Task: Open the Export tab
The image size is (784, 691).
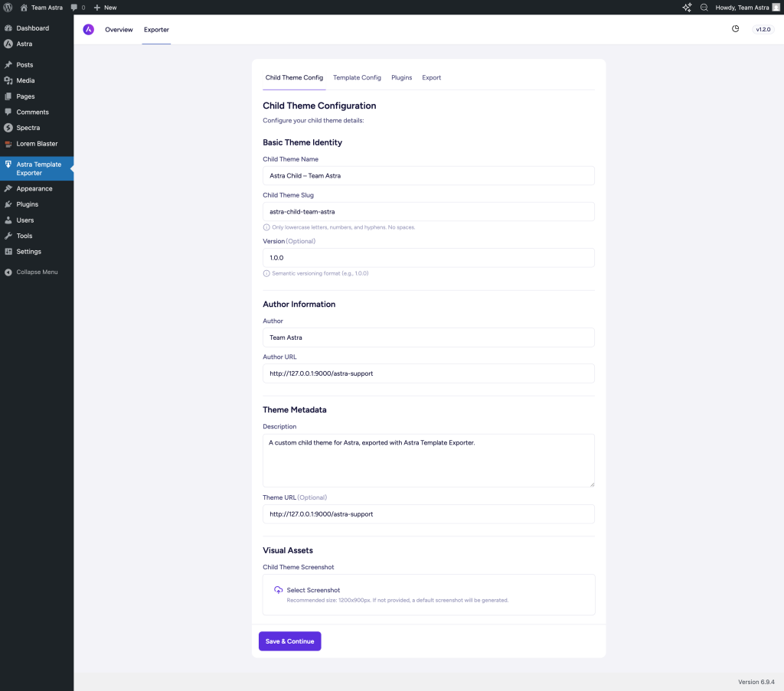Action: coord(431,77)
